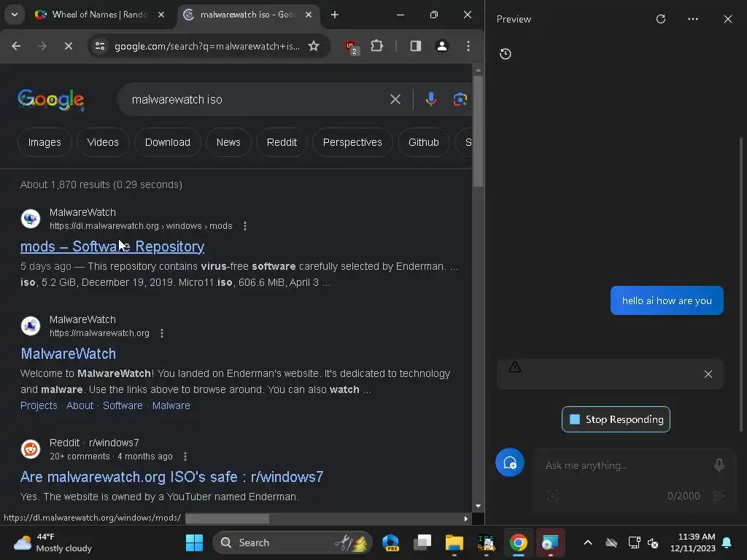747x560 pixels.
Task: Bookmark this page with the star
Action: (314, 46)
